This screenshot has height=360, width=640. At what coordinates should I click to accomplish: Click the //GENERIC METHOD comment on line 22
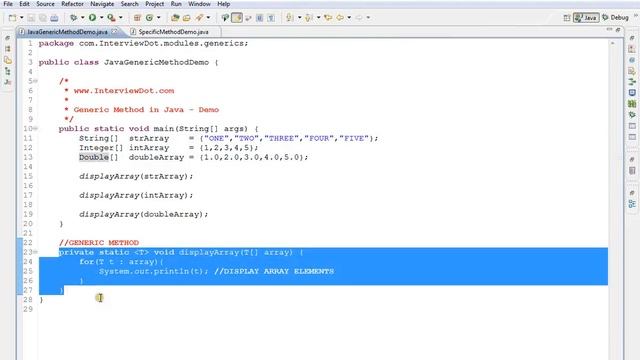99,242
